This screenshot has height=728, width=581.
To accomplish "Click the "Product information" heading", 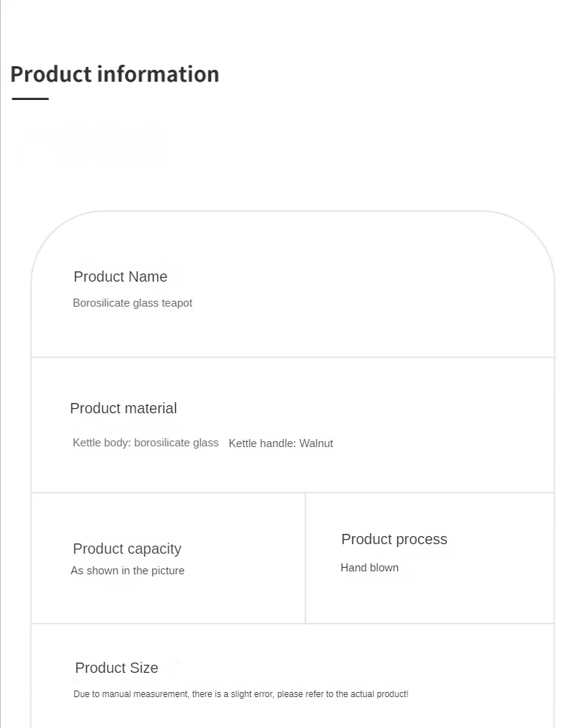I will (115, 74).
